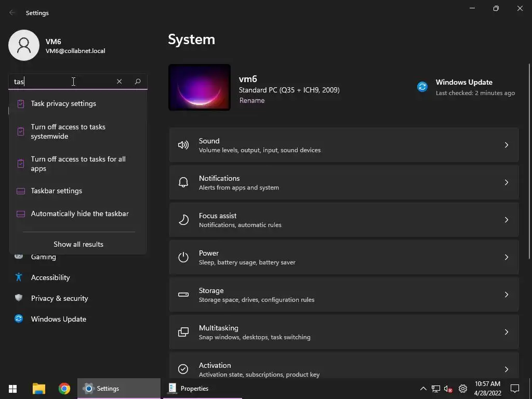Click the back arrow in Settings header
Viewport: 532px width, 399px height.
coord(12,12)
